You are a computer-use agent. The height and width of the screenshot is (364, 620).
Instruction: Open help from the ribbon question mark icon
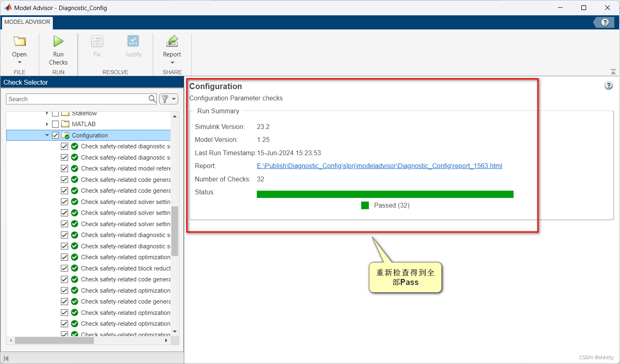pos(605,23)
